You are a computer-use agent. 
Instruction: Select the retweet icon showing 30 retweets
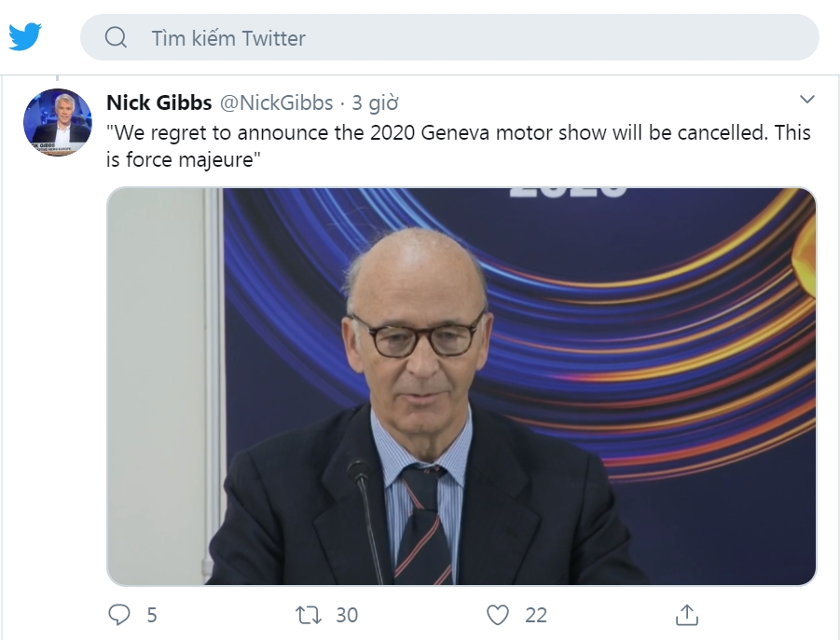click(308, 615)
